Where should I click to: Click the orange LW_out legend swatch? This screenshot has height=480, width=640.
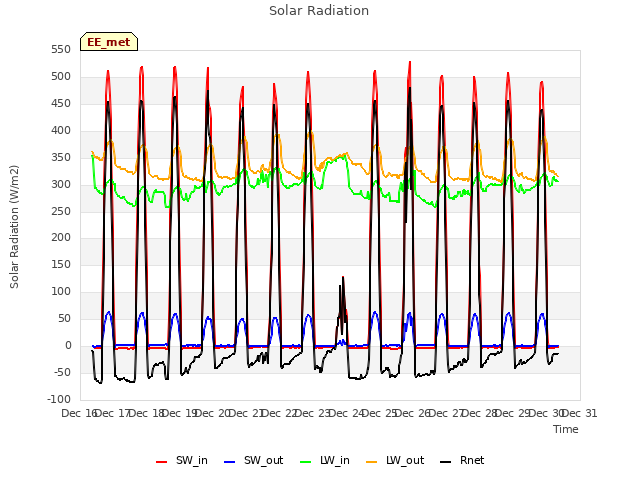[x=372, y=462]
